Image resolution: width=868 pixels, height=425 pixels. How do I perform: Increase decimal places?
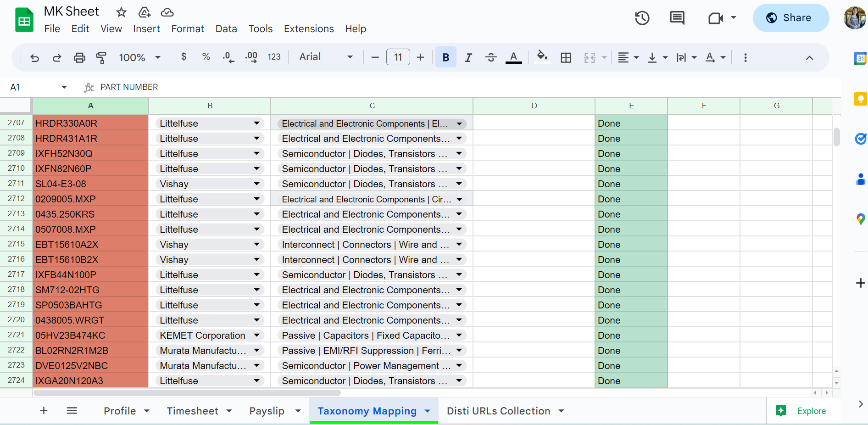pos(251,57)
